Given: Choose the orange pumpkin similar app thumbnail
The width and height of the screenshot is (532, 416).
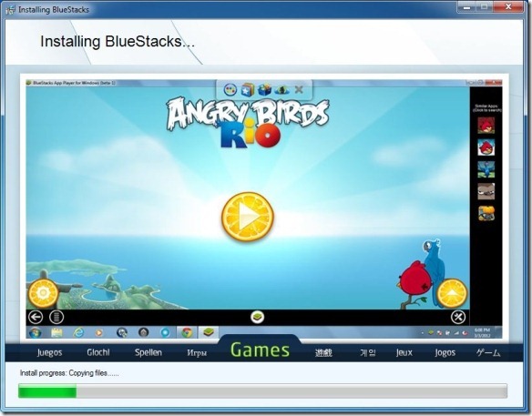Looking at the screenshot, I should click(x=486, y=213).
